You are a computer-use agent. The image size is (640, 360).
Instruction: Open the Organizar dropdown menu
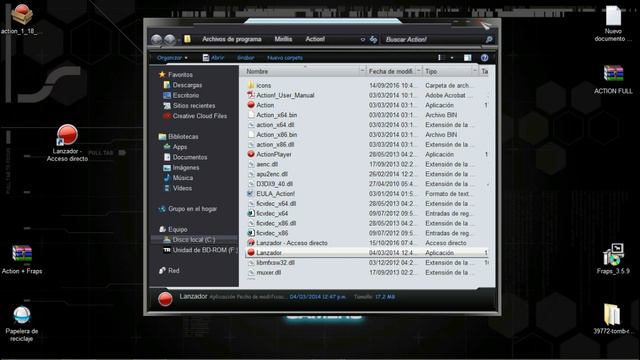tap(172, 58)
